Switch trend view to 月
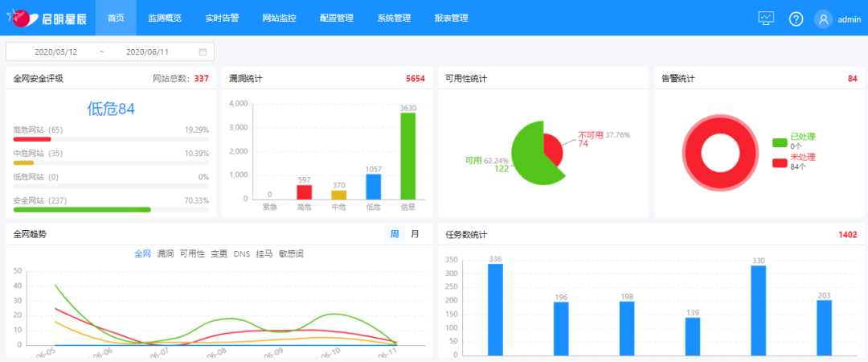 point(415,234)
